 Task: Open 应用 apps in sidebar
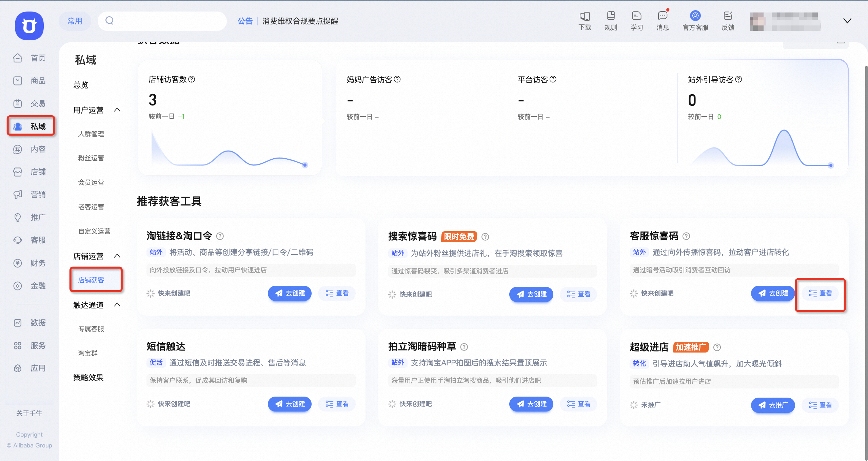[29, 368]
